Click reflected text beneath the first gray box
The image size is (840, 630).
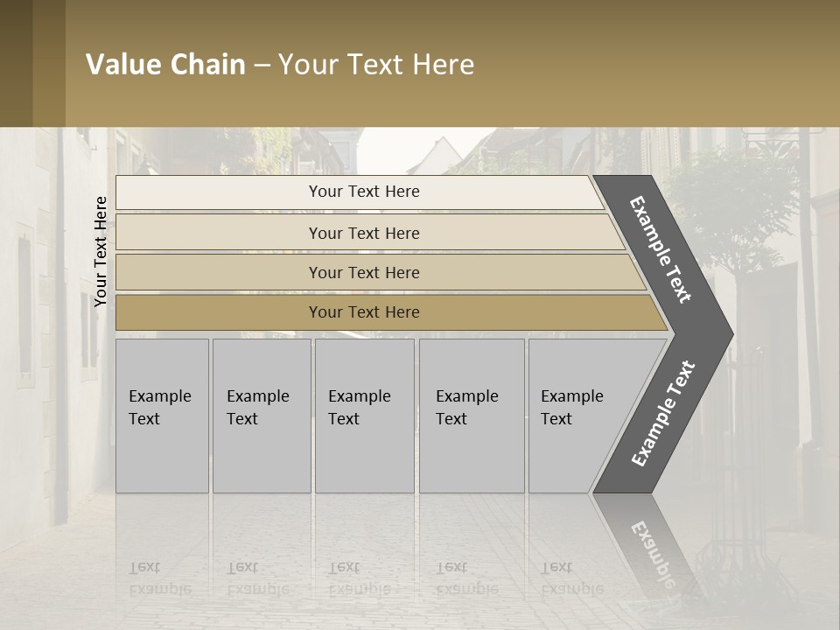(x=159, y=578)
